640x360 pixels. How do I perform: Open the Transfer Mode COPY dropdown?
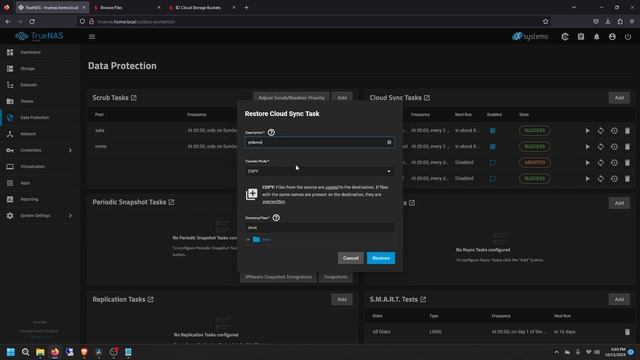click(x=319, y=171)
